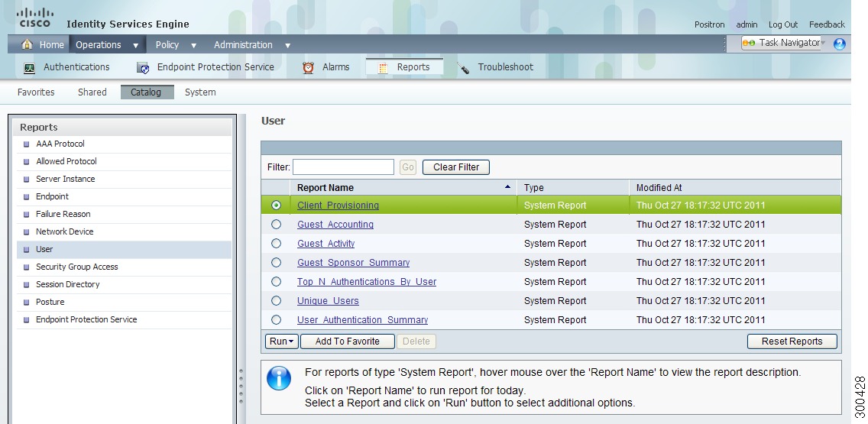Select the Unique_Users radio button
Screen dimensions: 868x424
277,300
